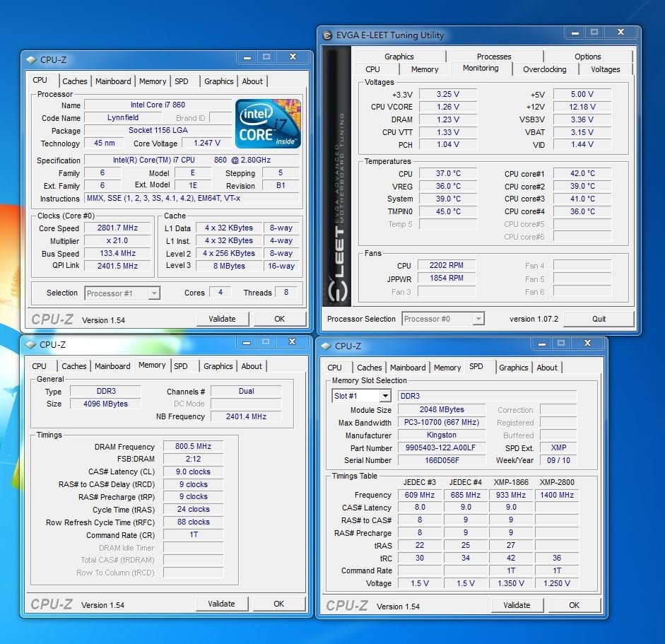Click OK in CPU-Z SPD window
Viewport: 665px width, 644px height.
(x=575, y=605)
